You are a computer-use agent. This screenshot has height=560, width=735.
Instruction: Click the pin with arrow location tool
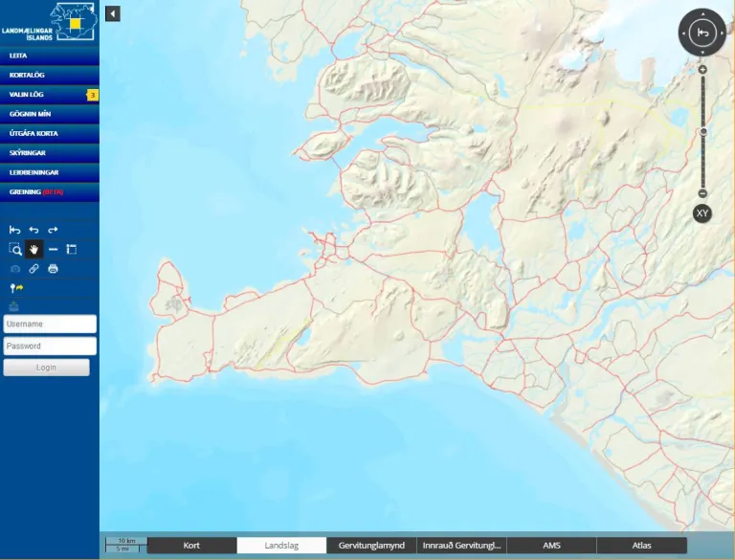point(16,287)
